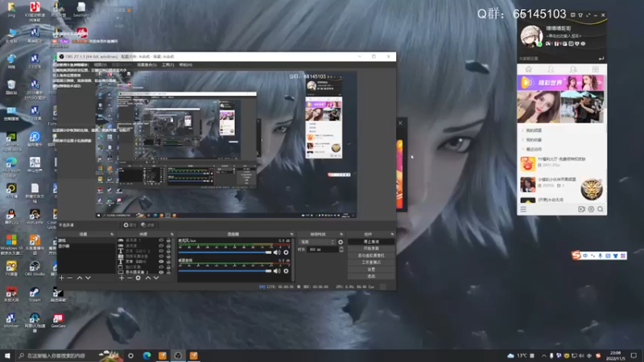644x362 pixels.
Task: Open 麦克风/Aux audio settings gear
Action: pos(286,253)
